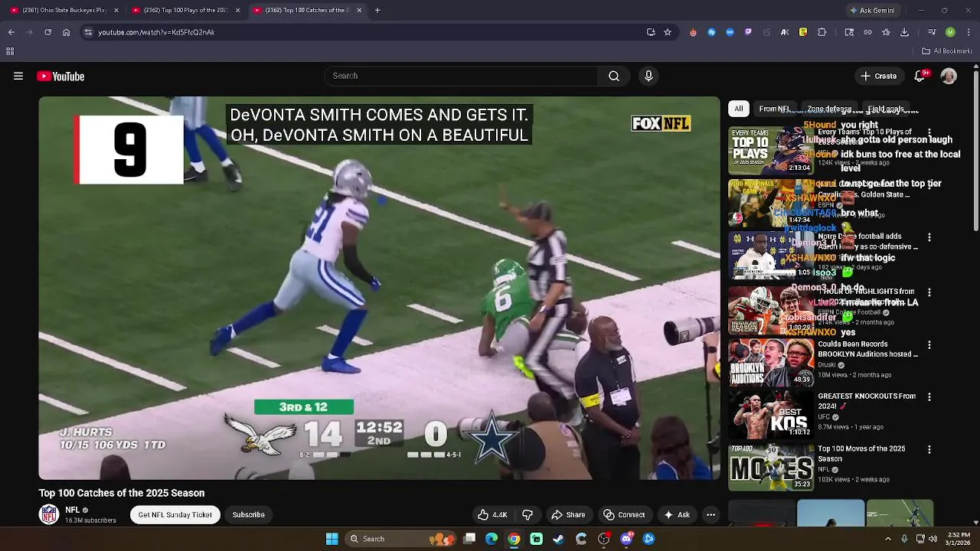Click the Ask button under the video
Image resolution: width=980 pixels, height=551 pixels.
coord(677,515)
